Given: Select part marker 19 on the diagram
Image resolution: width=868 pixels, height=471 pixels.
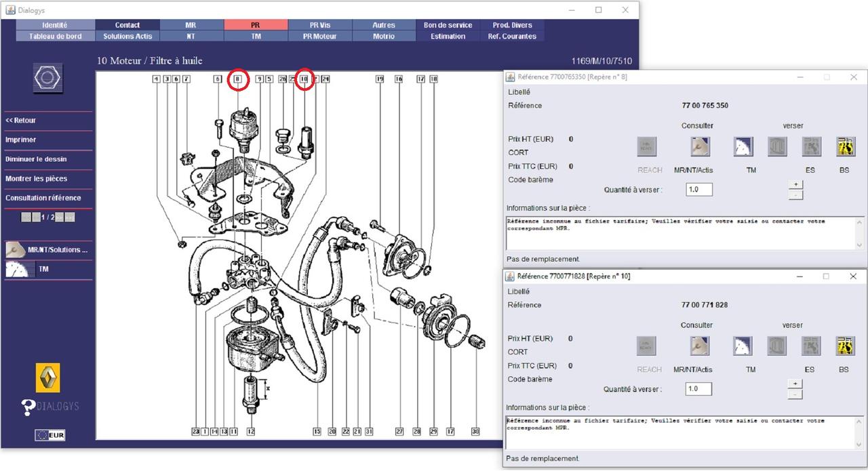Looking at the screenshot, I should point(380,79).
